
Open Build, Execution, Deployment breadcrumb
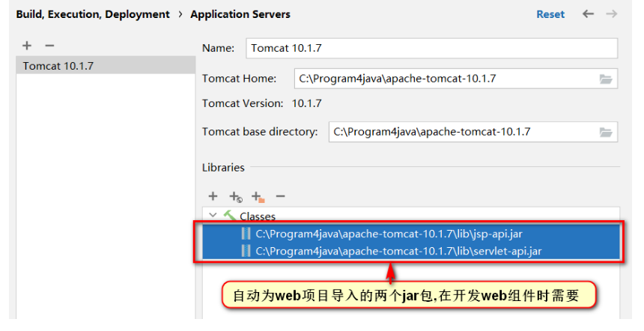click(93, 14)
